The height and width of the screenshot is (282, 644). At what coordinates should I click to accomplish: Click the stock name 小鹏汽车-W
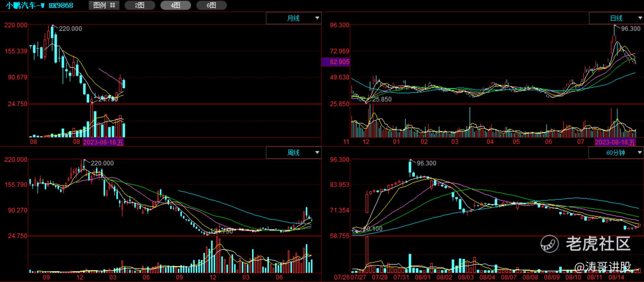(25, 5)
